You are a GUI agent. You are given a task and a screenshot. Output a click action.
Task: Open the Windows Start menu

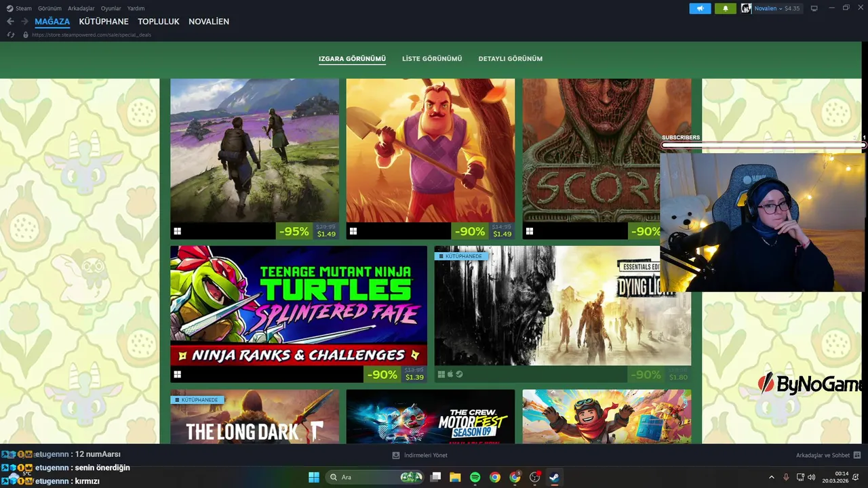click(x=314, y=477)
